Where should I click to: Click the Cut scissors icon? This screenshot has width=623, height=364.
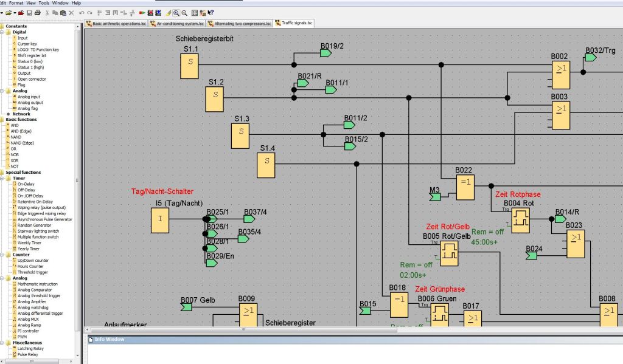click(x=47, y=13)
